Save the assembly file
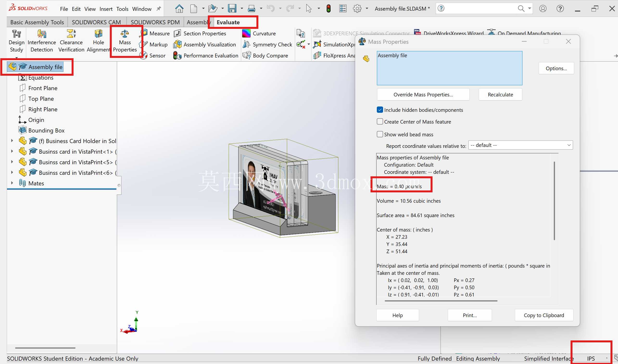Viewport: 618px width, 364px height. [232, 9]
